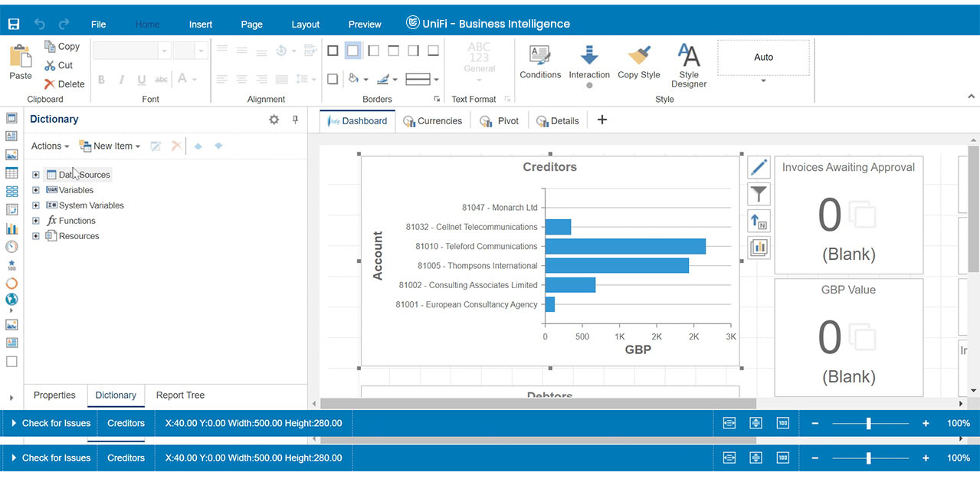Screen dimensions: 980x479
Task: Switch to the Pivot page tab
Action: click(500, 121)
